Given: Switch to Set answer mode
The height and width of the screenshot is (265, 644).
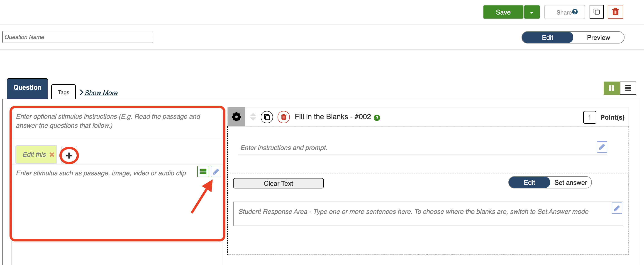Looking at the screenshot, I should pyautogui.click(x=570, y=183).
